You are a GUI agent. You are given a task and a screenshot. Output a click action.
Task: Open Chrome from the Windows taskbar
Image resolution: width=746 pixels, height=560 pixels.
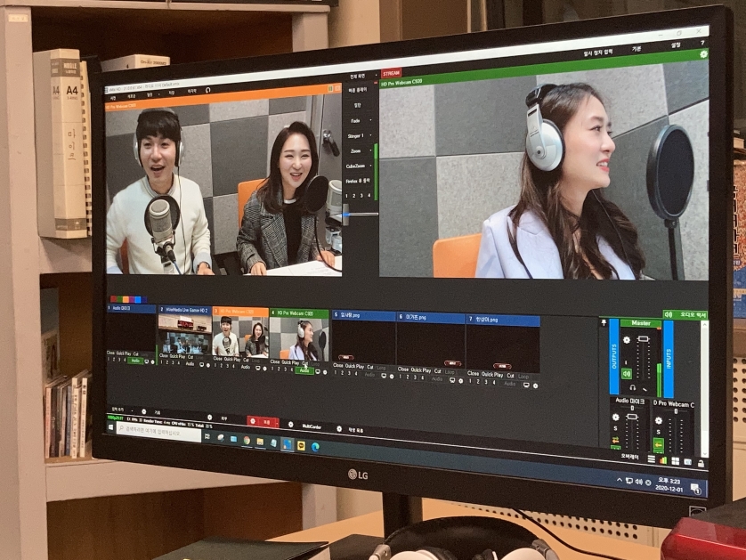(x=247, y=440)
